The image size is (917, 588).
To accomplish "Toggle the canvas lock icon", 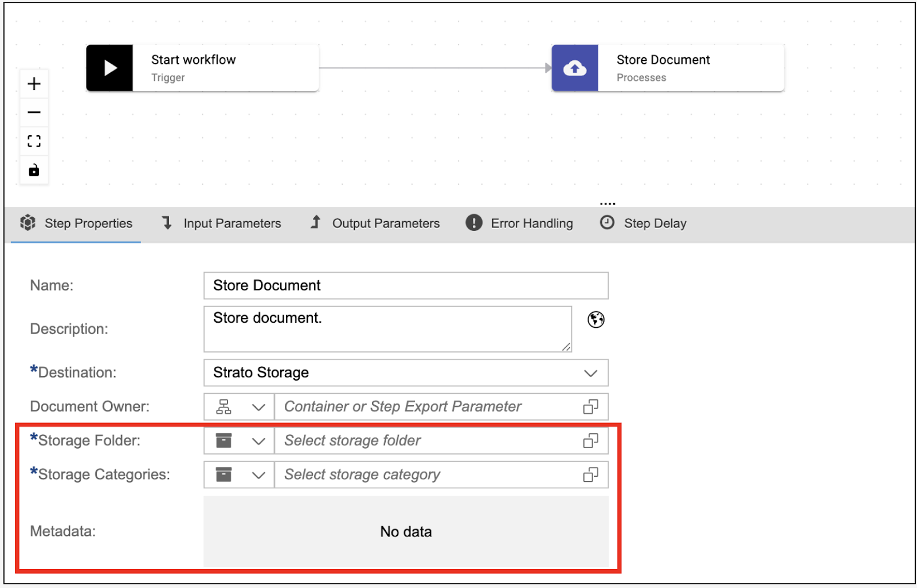I will (34, 170).
